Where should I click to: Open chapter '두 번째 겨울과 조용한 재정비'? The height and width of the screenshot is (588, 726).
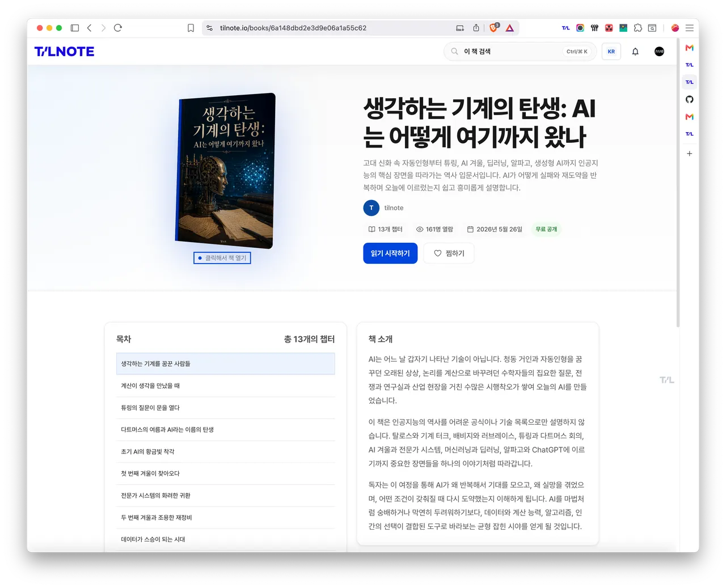point(226,518)
